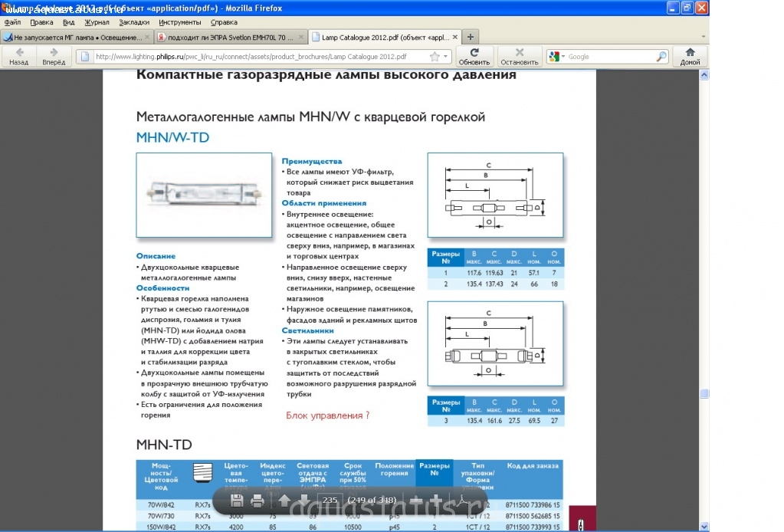The image size is (784, 532).
Task: Open the Справка menu
Action: [224, 22]
